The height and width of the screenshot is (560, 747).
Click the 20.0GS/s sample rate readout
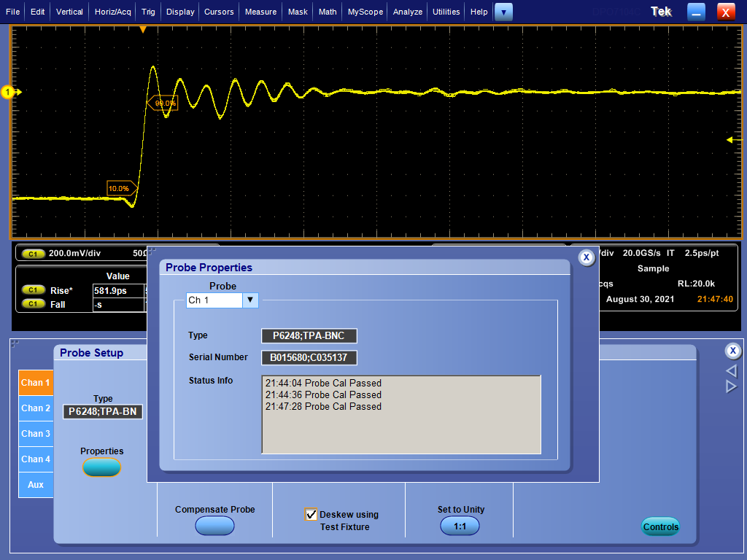point(641,253)
